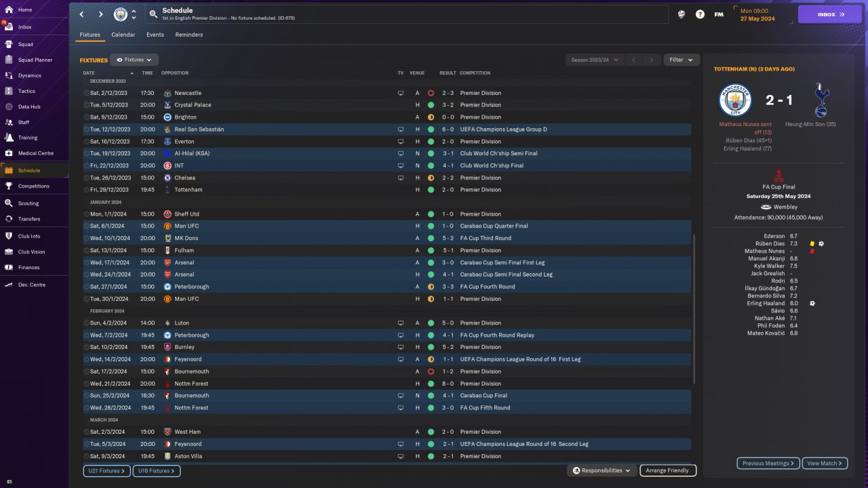Show the previous season's fixtures arrow
Viewport: 868px width, 488px height.
click(634, 60)
